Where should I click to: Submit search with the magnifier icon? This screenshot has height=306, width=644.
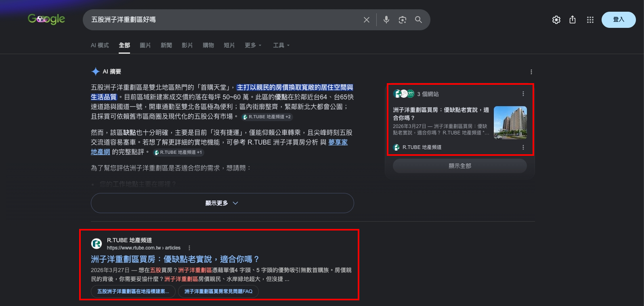coord(419,20)
